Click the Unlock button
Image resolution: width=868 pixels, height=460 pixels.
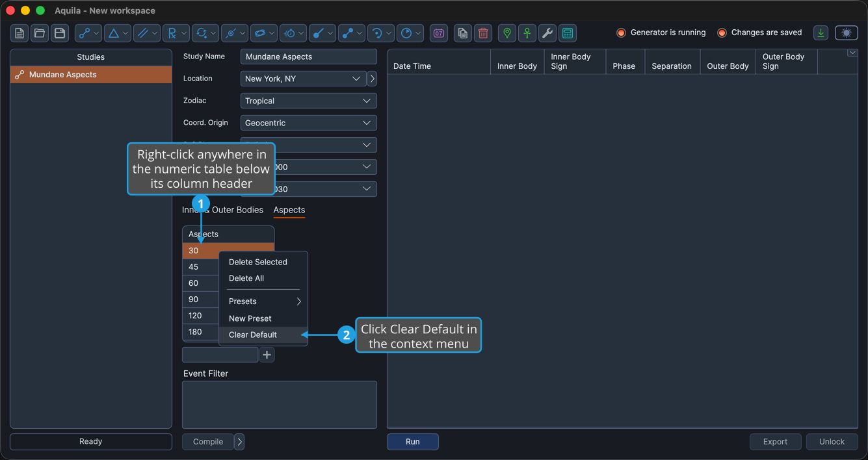832,442
